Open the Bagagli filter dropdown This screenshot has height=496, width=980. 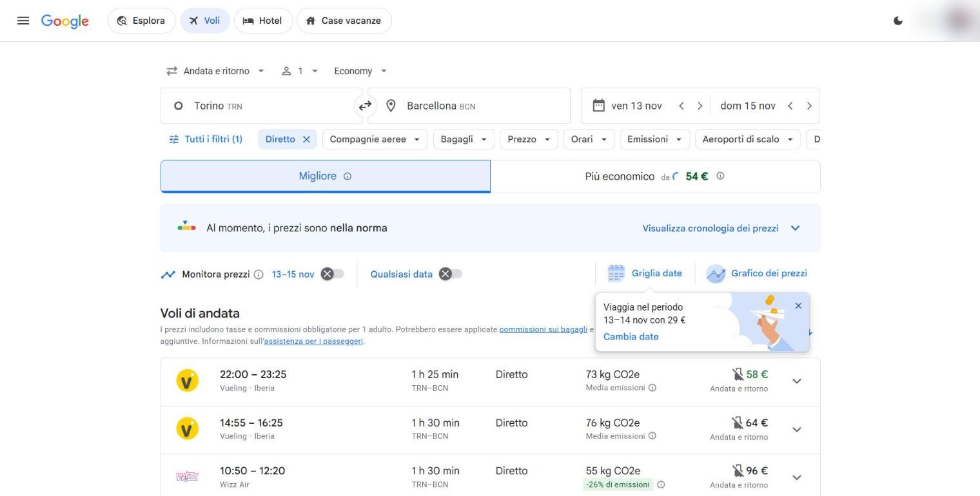(x=464, y=139)
